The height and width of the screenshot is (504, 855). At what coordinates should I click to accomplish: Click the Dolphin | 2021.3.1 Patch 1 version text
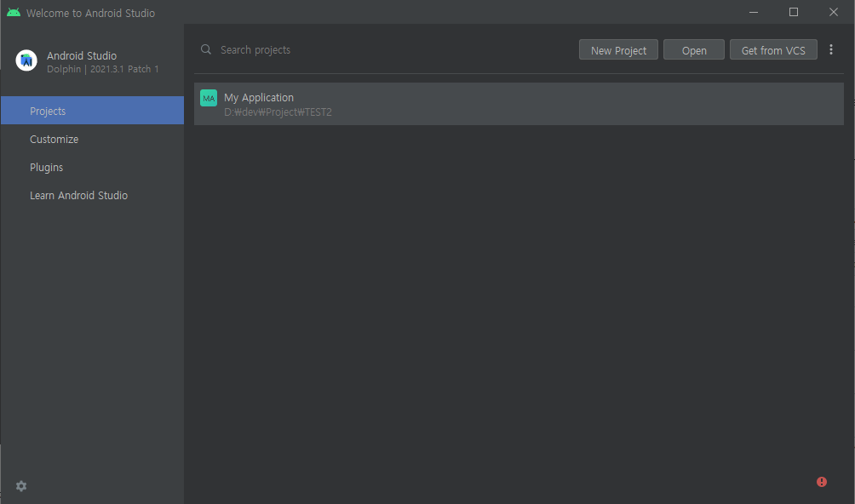102,69
